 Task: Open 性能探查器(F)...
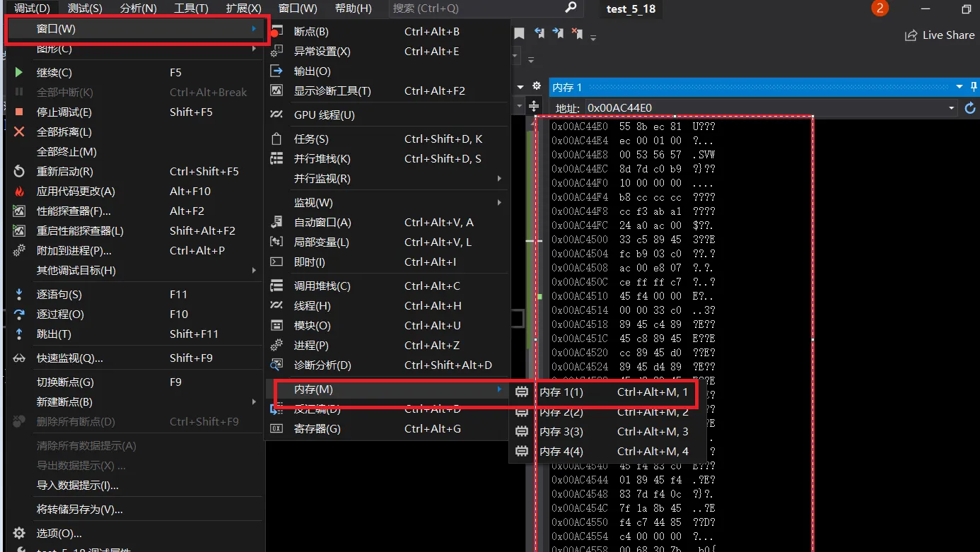pos(135,211)
